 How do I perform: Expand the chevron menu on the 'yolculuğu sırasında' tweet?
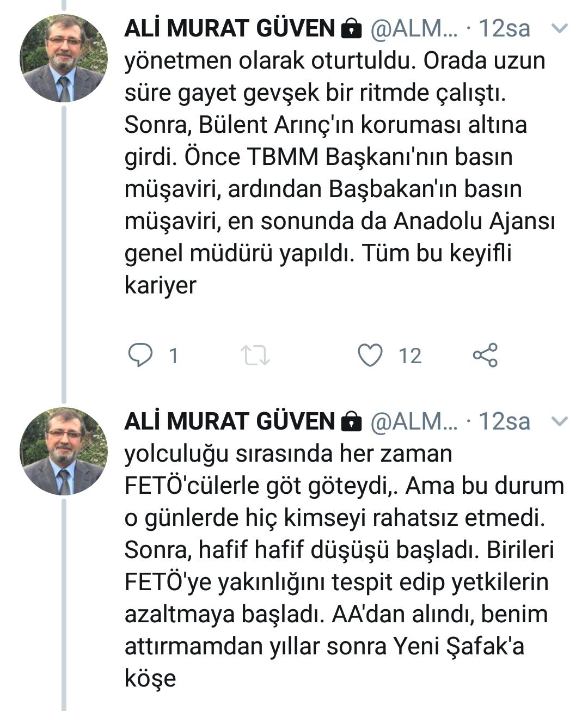[x=560, y=421]
